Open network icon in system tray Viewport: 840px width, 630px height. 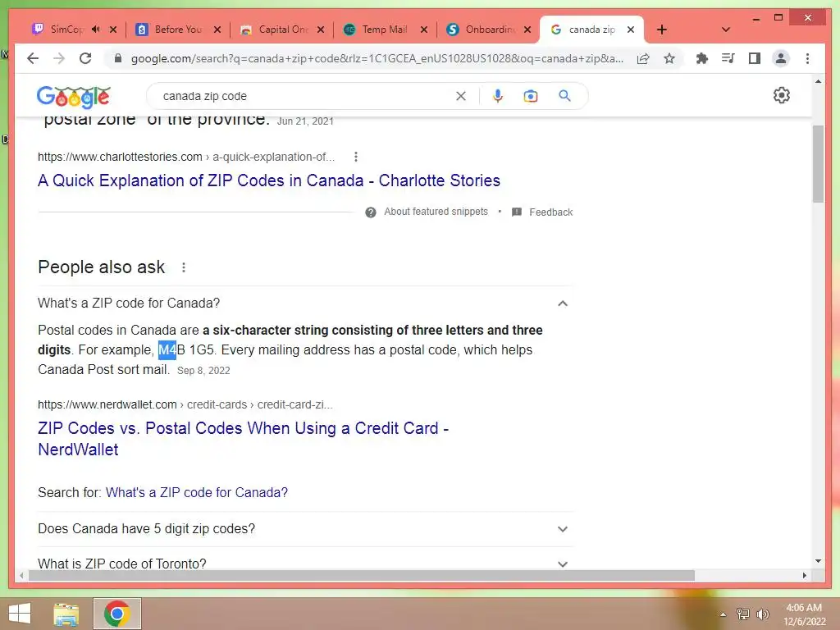742,614
